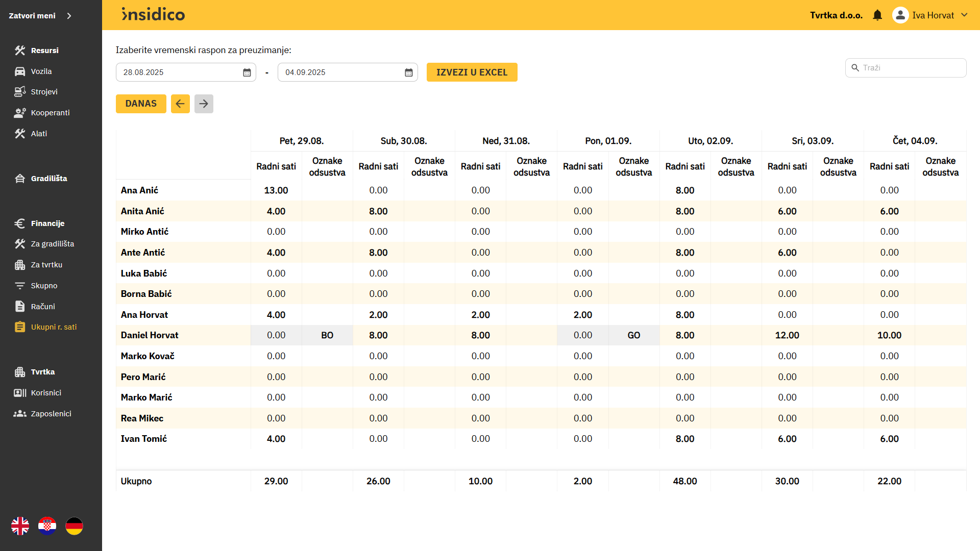Open calendar picker for end date
The image size is (980, 551).
point(409,72)
